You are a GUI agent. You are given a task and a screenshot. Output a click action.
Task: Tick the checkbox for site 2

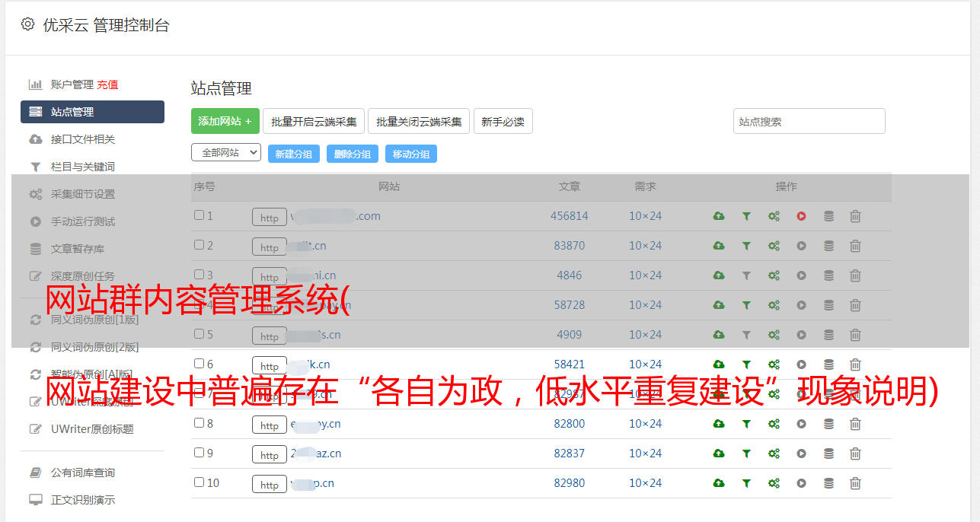[x=199, y=245]
